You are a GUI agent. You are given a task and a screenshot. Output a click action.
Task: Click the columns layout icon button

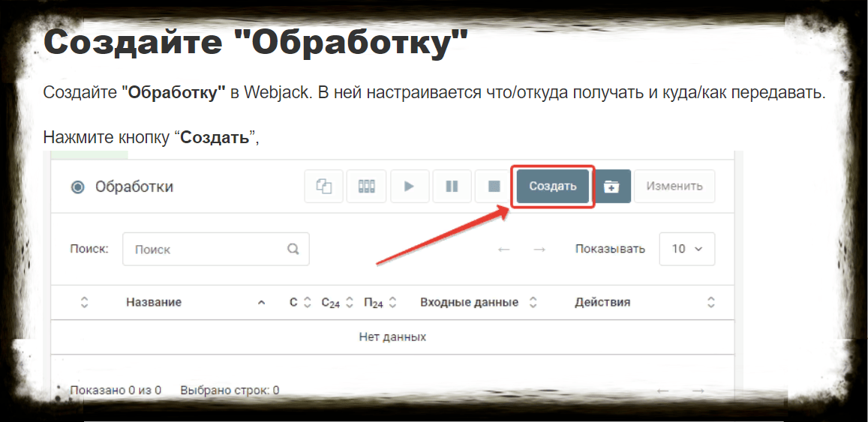click(366, 187)
